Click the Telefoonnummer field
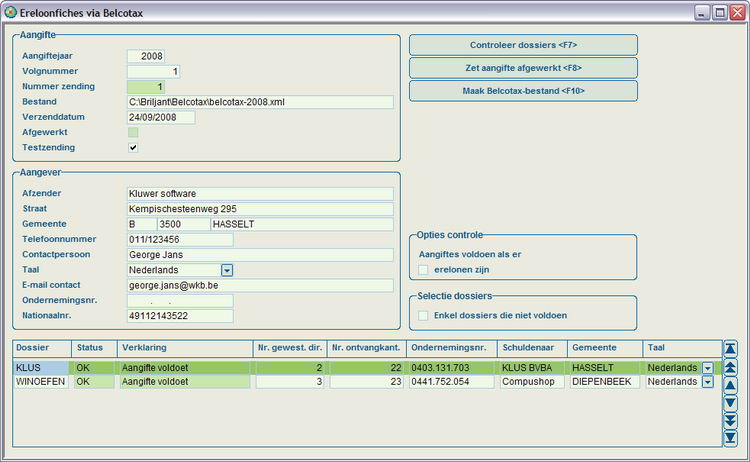The width and height of the screenshot is (750, 462). pyautogui.click(x=180, y=240)
